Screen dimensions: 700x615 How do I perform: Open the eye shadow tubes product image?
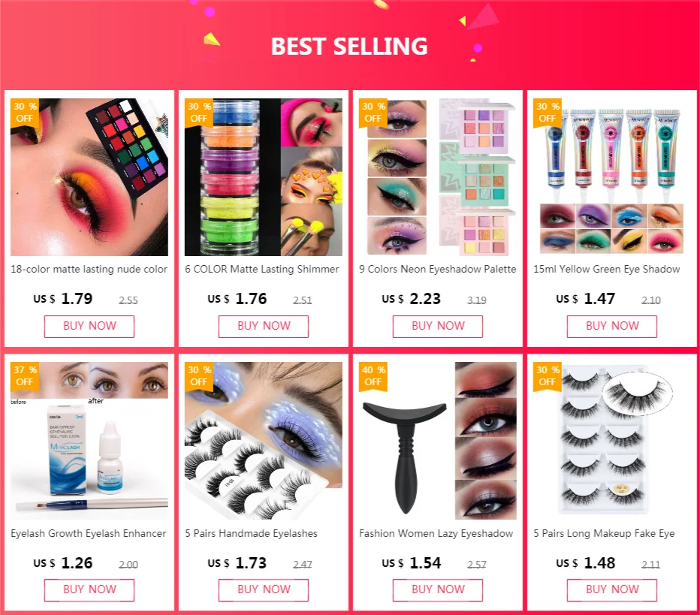[x=611, y=177]
